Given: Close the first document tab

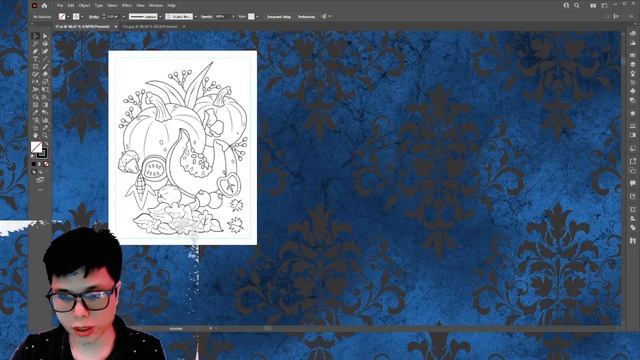Looking at the screenshot, I should tap(116, 27).
